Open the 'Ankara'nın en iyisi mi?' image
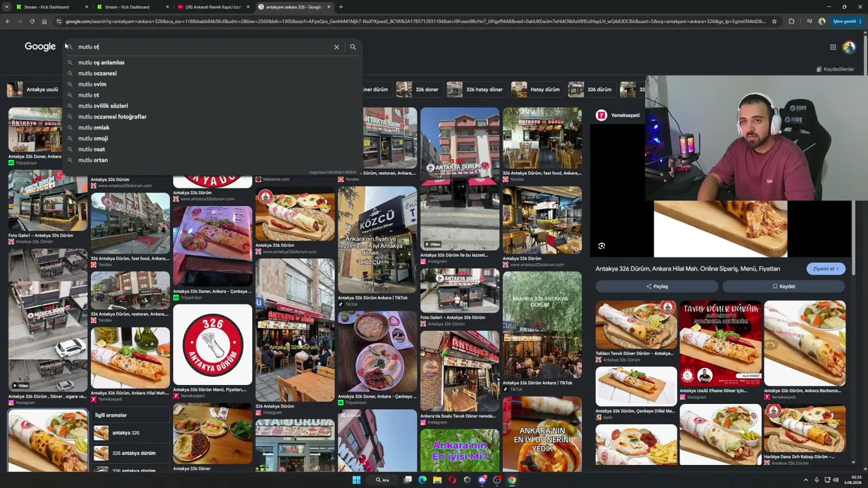The image size is (868, 488). pyautogui.click(x=460, y=450)
